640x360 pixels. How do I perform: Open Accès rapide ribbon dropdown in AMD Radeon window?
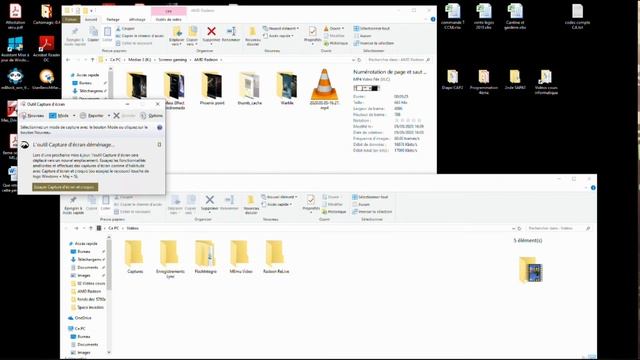(278, 36)
